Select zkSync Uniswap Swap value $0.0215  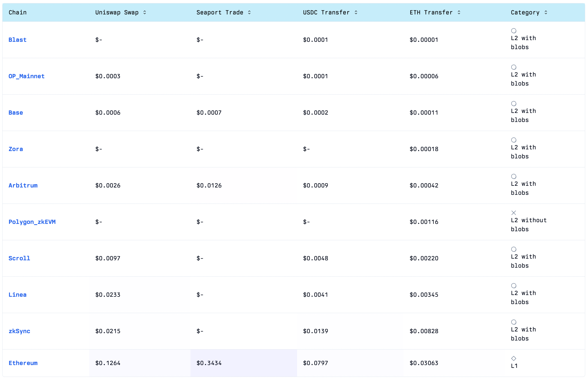(108, 331)
